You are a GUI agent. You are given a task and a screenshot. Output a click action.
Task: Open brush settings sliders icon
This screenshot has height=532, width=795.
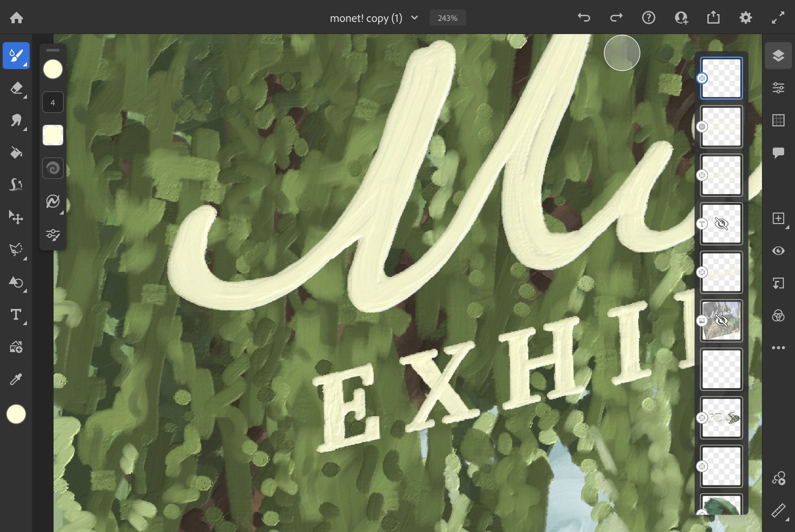(53, 234)
